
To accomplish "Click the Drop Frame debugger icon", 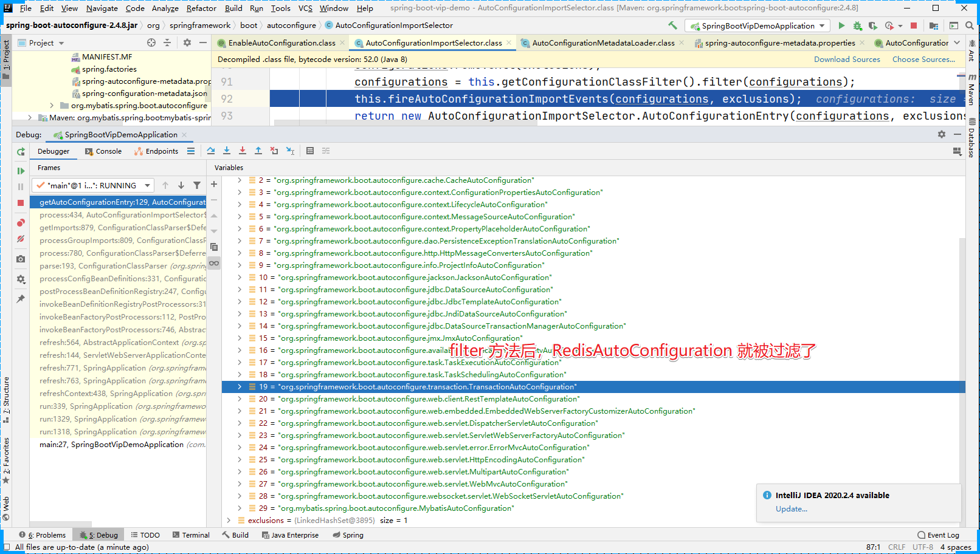I will pos(274,151).
